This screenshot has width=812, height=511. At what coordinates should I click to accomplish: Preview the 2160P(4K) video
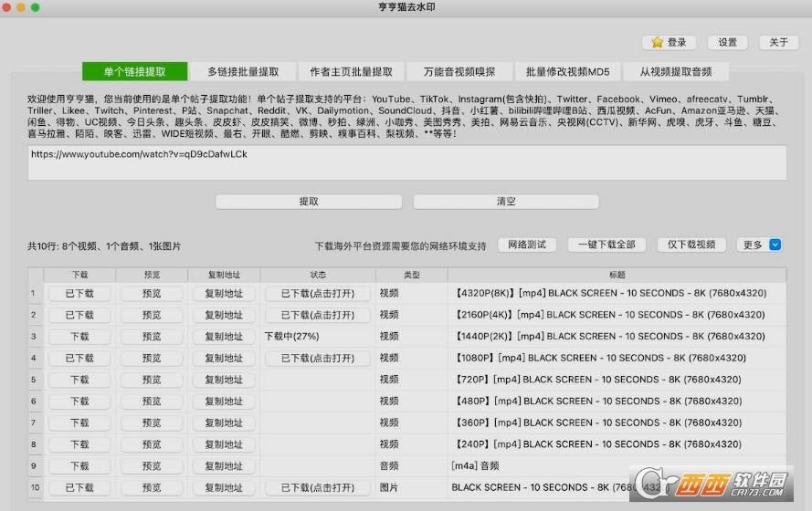point(152,315)
